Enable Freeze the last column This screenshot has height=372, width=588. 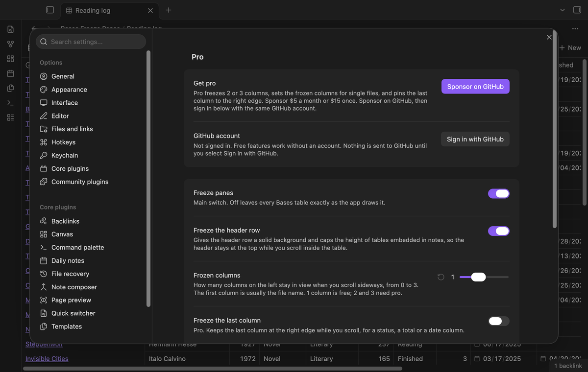[499, 321]
